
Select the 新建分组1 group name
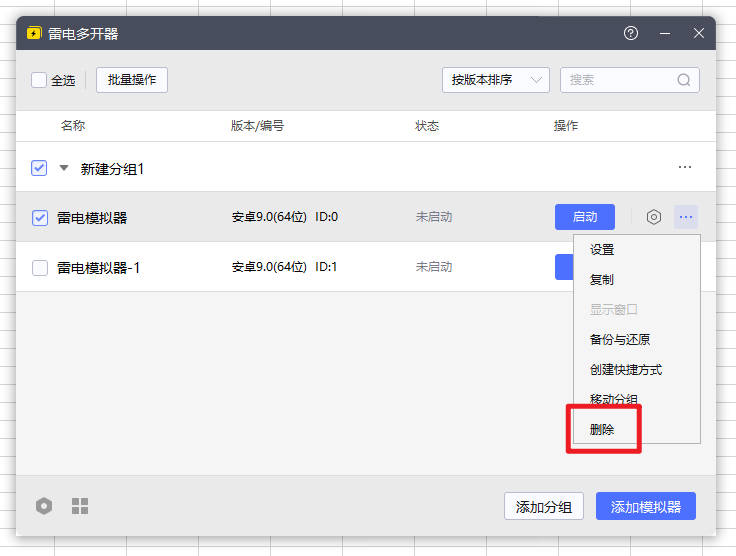[112, 168]
